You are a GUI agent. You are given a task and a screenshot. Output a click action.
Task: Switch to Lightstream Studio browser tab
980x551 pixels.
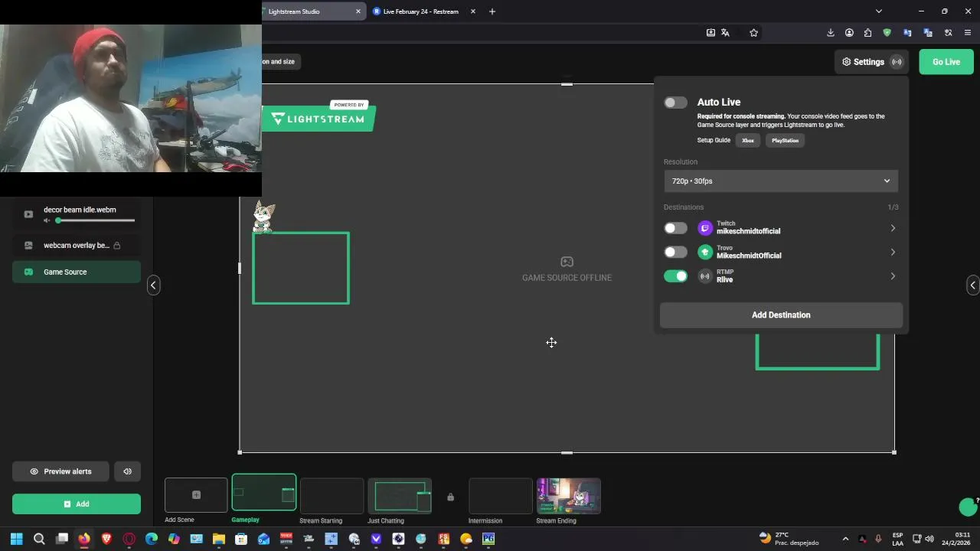[306, 11]
